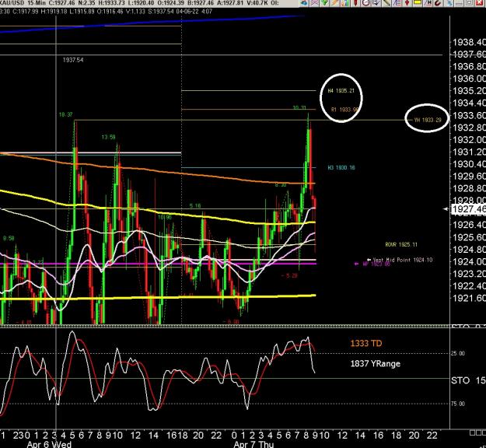Click the 1936.00 price axis label
This screenshot has height=448, width=486.
click(469, 79)
